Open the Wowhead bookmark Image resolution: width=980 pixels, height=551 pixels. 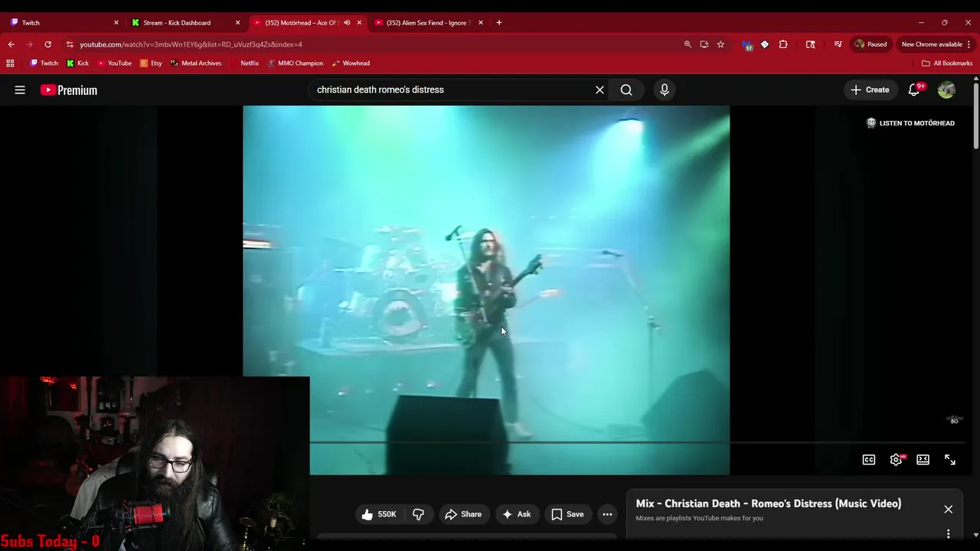tap(351, 64)
